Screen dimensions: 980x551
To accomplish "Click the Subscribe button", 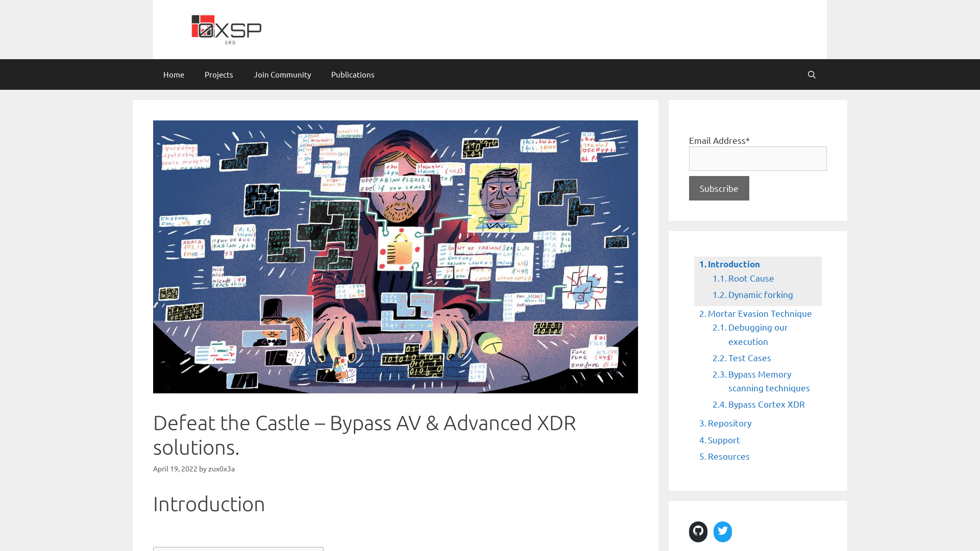I will (719, 188).
